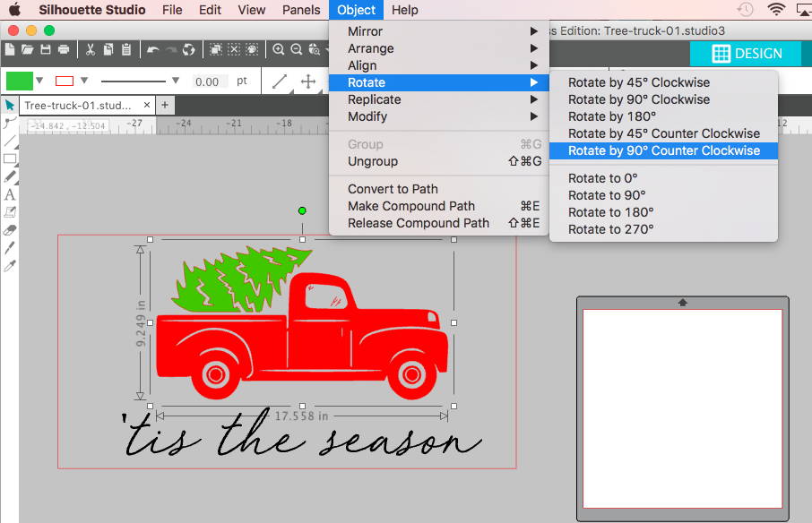Image resolution: width=812 pixels, height=523 pixels.
Task: Close the Tree-truck-01 document tab
Action: [x=147, y=105]
